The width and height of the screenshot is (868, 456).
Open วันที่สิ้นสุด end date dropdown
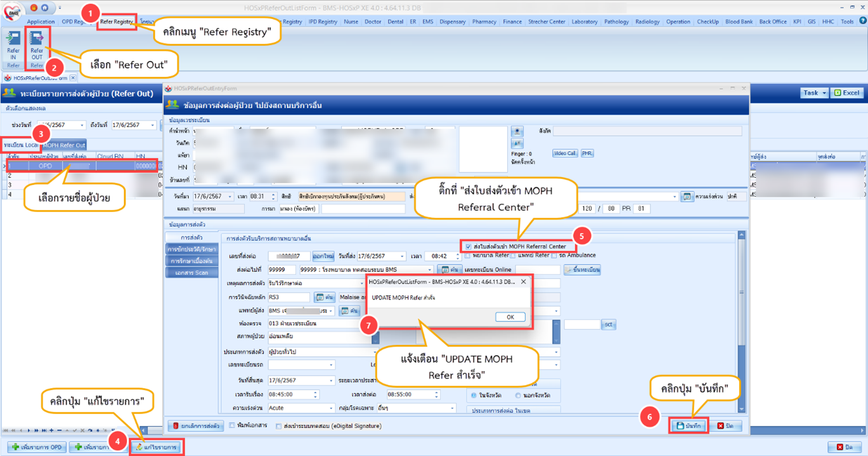pyautogui.click(x=330, y=381)
